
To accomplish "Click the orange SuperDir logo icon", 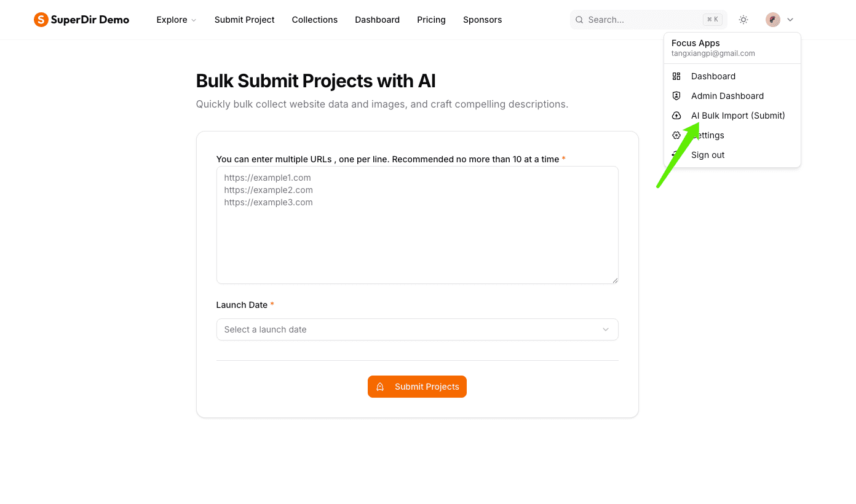I will coord(41,20).
